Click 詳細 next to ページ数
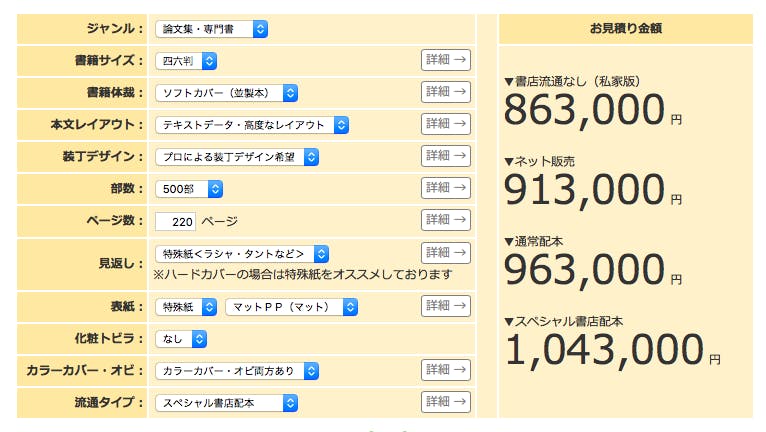 (445, 220)
